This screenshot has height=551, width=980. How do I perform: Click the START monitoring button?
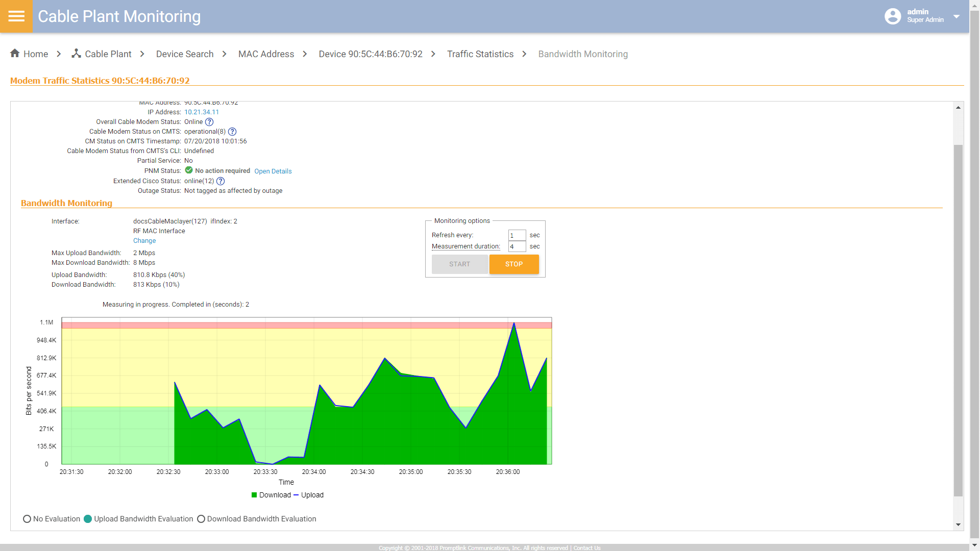pos(459,264)
